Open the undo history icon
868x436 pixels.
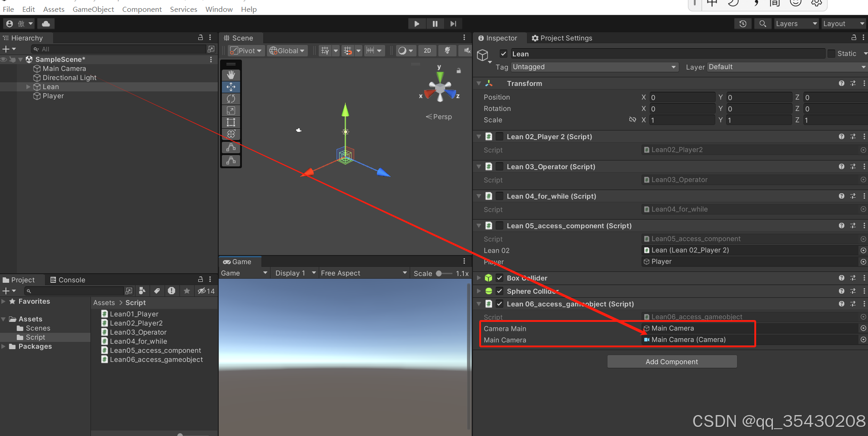pos(743,24)
